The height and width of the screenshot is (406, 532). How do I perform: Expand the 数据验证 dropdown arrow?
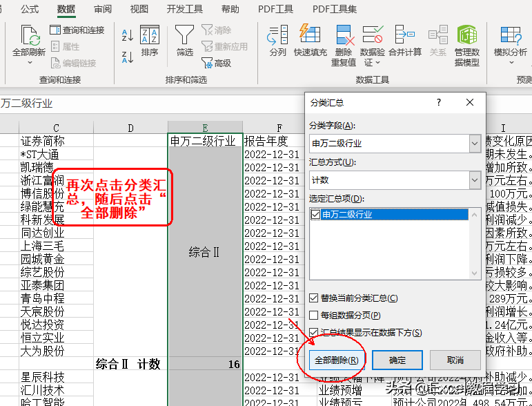[x=377, y=62]
